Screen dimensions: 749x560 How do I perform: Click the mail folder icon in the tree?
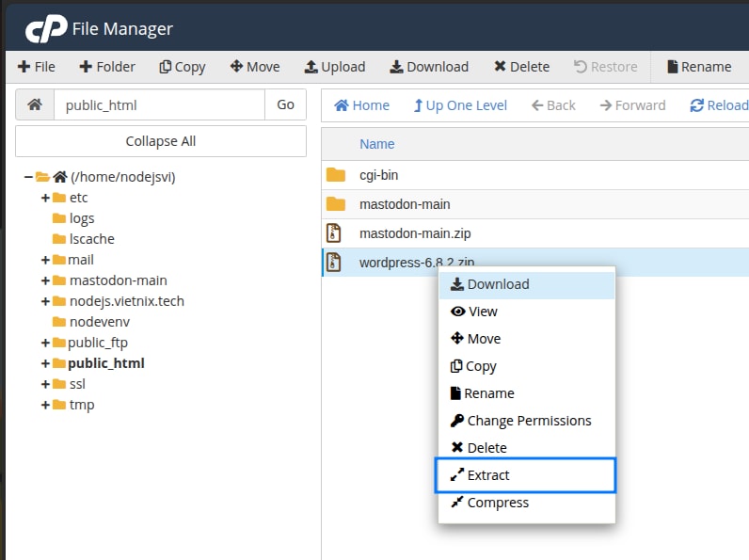pos(58,260)
